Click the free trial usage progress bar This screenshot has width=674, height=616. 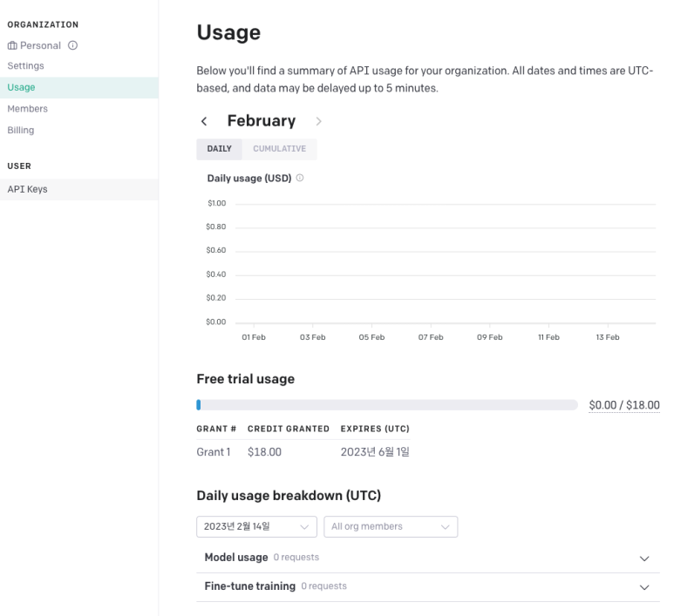tap(387, 404)
